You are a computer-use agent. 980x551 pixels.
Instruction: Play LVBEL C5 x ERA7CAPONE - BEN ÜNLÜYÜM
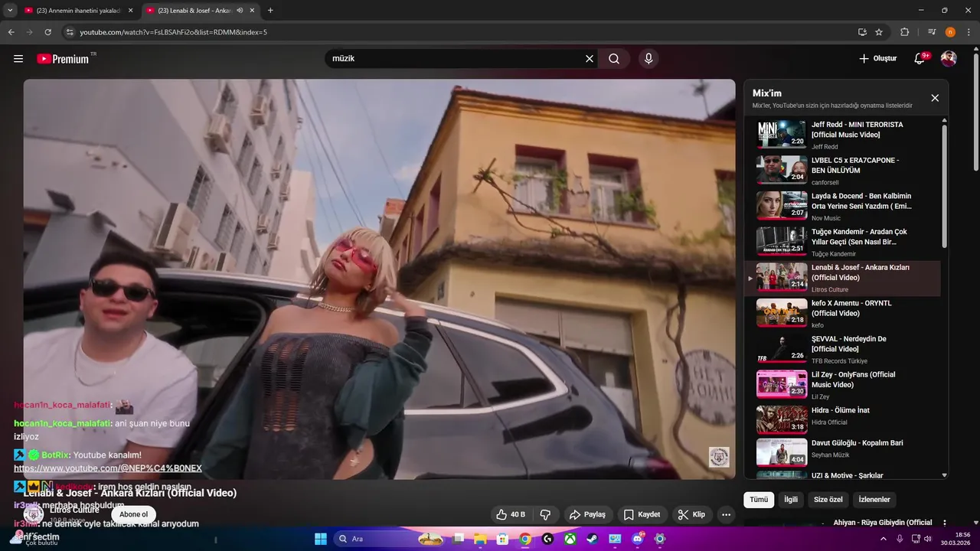tap(842, 170)
